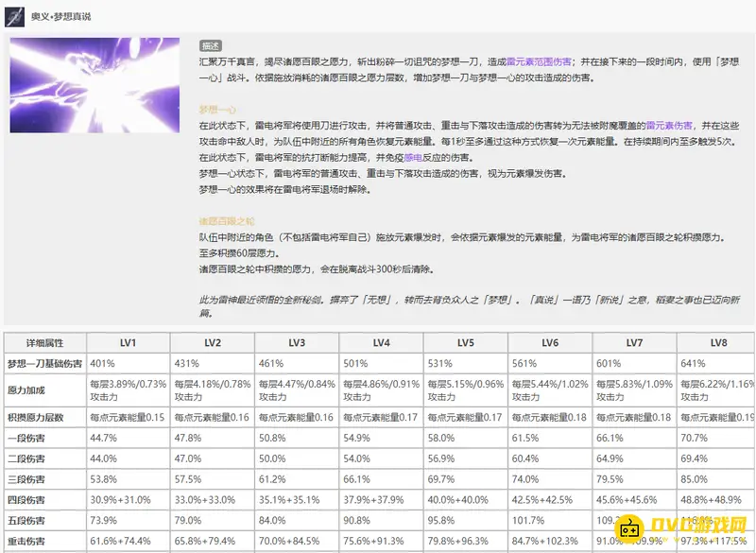The image size is (756, 553).
Task: Select the LV1 column header
Action: 128,342
